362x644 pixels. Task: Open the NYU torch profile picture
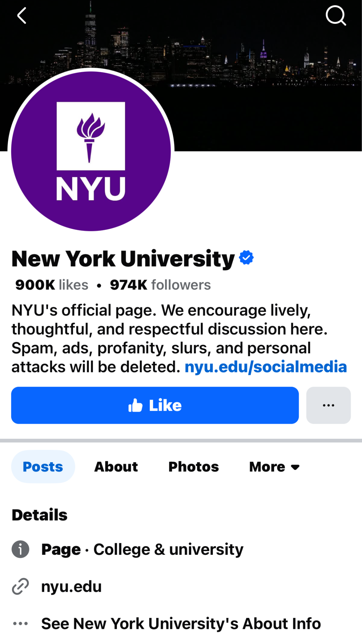pos(91,151)
